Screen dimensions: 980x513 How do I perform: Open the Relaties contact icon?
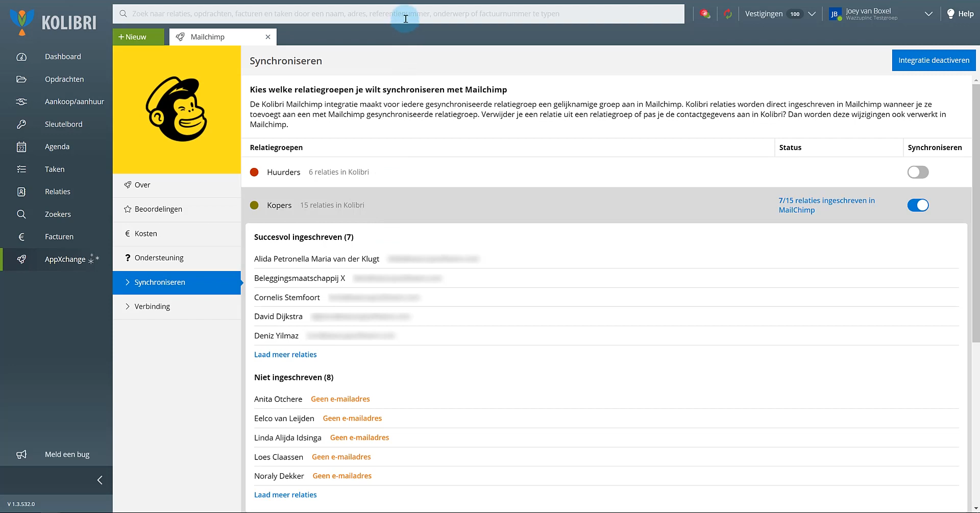click(x=21, y=192)
